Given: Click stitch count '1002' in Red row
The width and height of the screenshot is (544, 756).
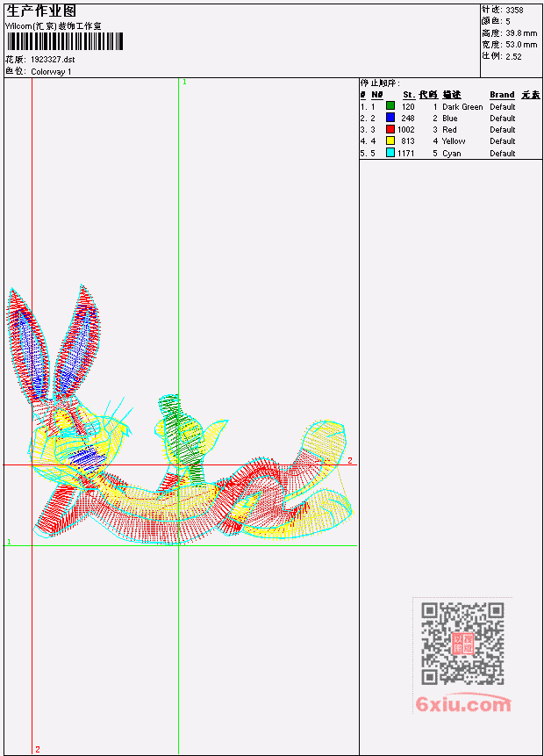Looking at the screenshot, I should tap(406, 130).
